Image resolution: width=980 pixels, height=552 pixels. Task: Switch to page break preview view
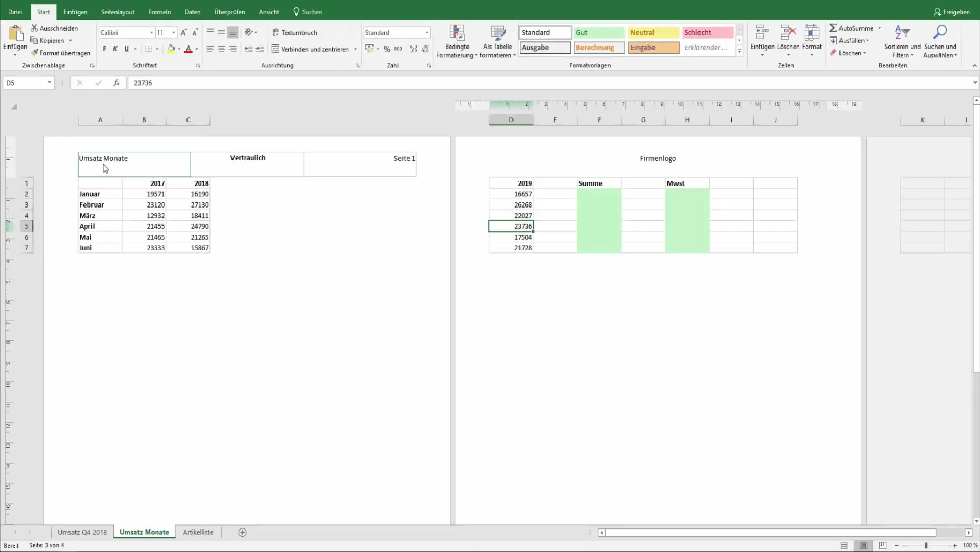pyautogui.click(x=883, y=545)
